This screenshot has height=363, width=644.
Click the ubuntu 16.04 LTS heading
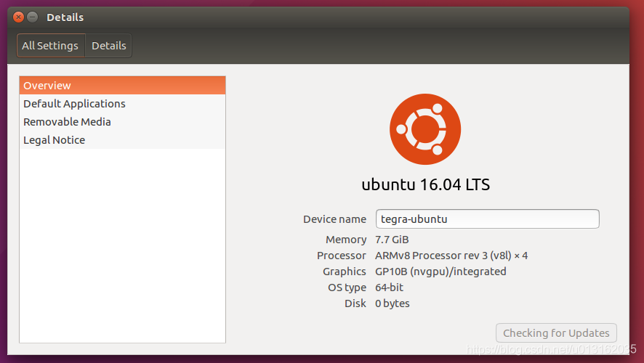pyautogui.click(x=425, y=184)
